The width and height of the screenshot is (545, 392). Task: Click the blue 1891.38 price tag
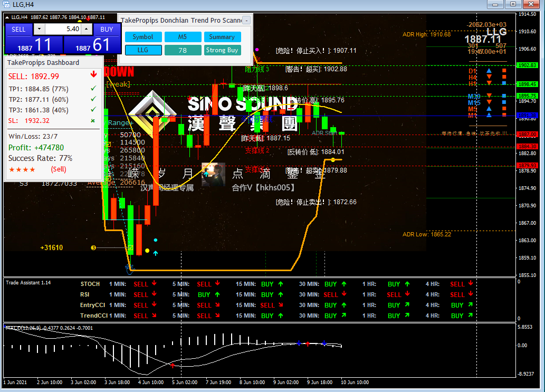coord(527,116)
